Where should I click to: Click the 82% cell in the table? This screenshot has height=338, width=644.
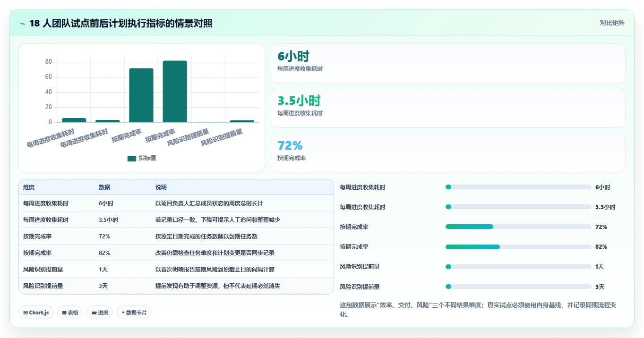click(104, 253)
